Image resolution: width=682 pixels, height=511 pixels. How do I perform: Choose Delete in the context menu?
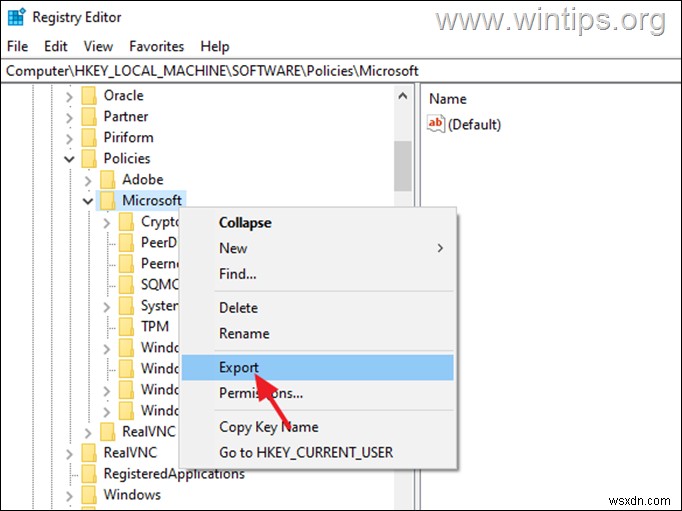(x=318, y=308)
